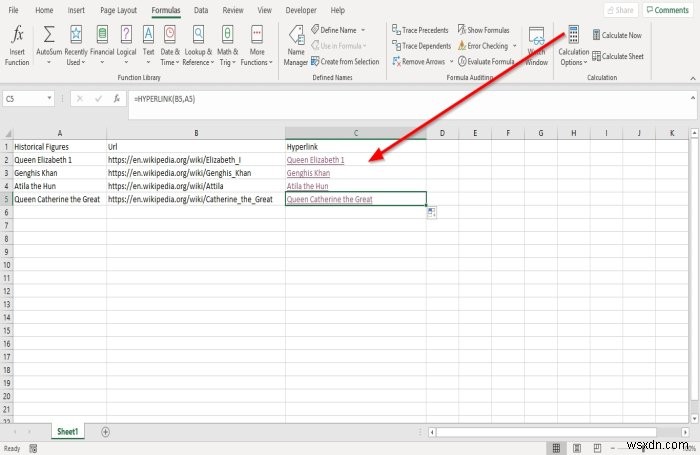This screenshot has height=455, width=700.
Task: Open the Date & Time functions list
Action: 170,46
